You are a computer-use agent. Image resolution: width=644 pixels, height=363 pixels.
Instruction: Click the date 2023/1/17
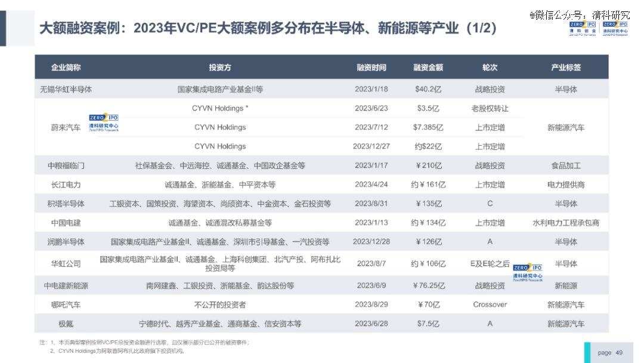click(x=371, y=165)
